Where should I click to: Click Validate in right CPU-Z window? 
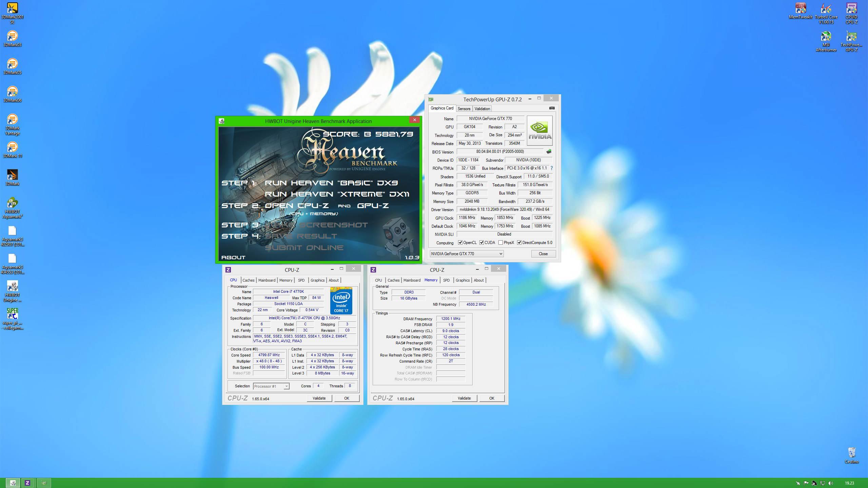pyautogui.click(x=464, y=398)
